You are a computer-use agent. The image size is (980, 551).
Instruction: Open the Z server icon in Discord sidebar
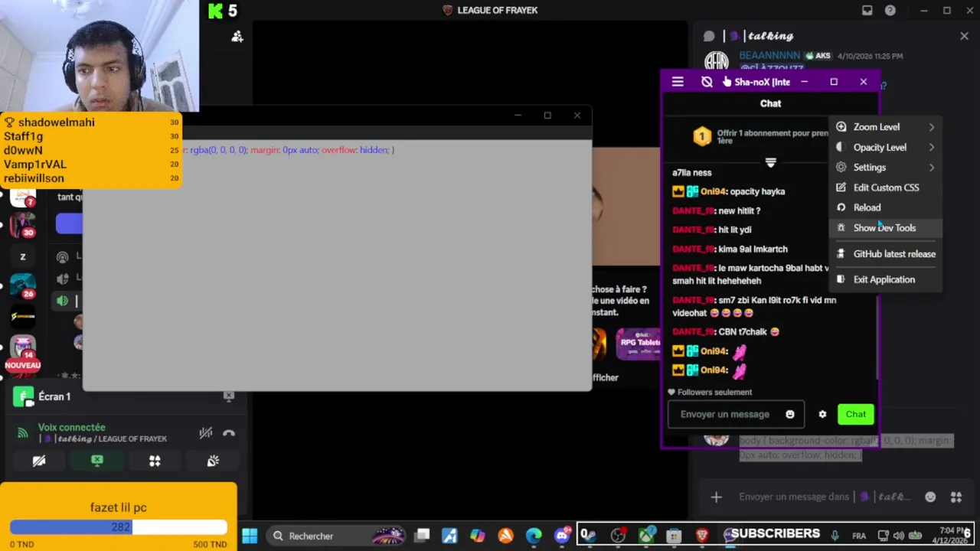tap(22, 256)
